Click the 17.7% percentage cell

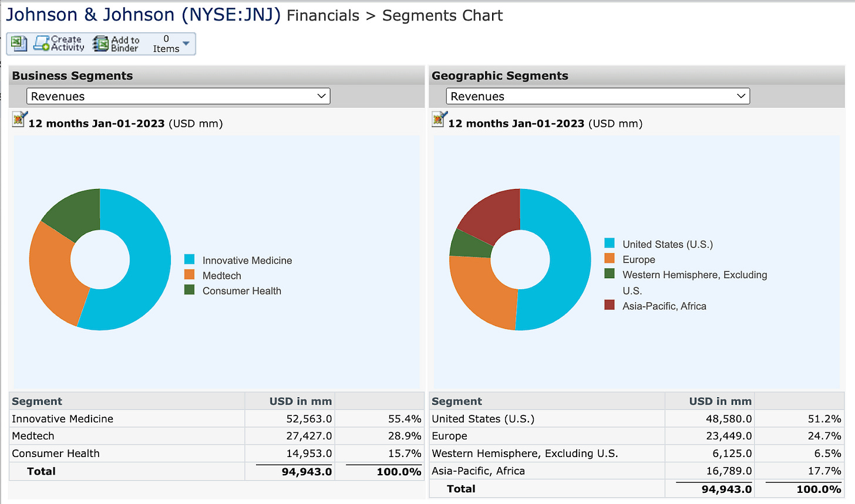pyautogui.click(x=824, y=471)
